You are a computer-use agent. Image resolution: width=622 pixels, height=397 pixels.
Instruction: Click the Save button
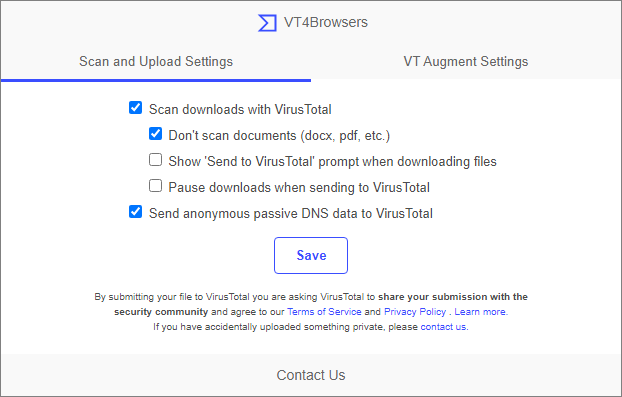pos(311,255)
